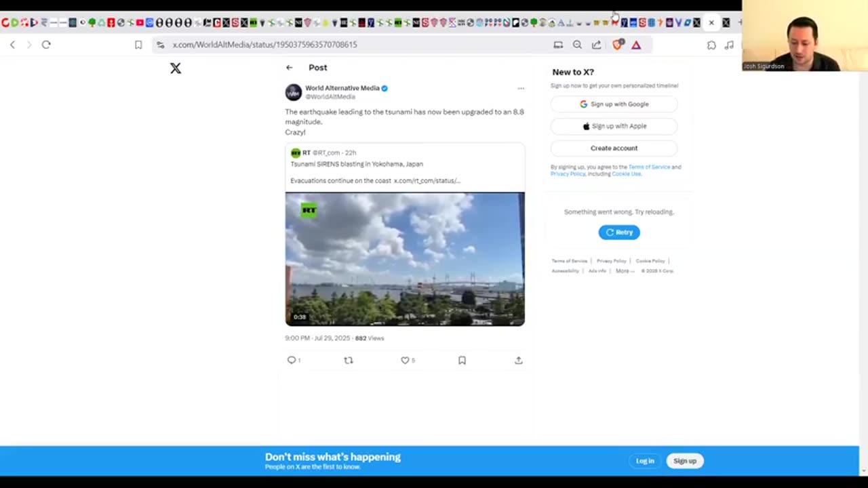Click the 'Post' heading text
The width and height of the screenshot is (868, 488).
coord(317,68)
